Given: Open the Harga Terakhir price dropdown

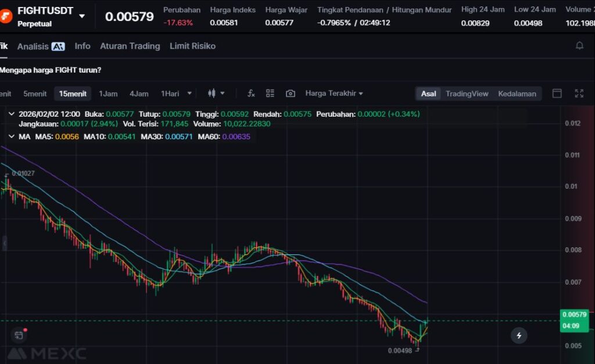Looking at the screenshot, I should [334, 93].
